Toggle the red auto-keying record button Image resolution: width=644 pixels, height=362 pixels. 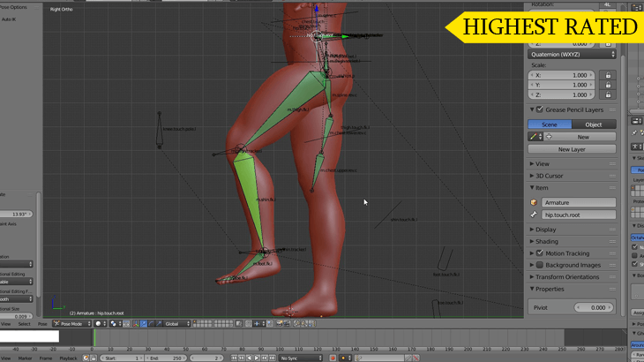click(333, 358)
